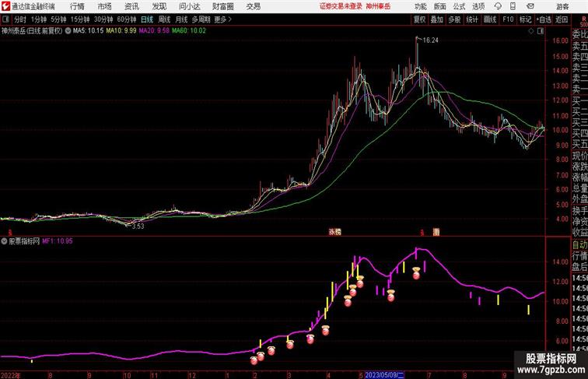Click the 3.53 low price label
Image resolution: width=588 pixels, height=379 pixels.
138,226
